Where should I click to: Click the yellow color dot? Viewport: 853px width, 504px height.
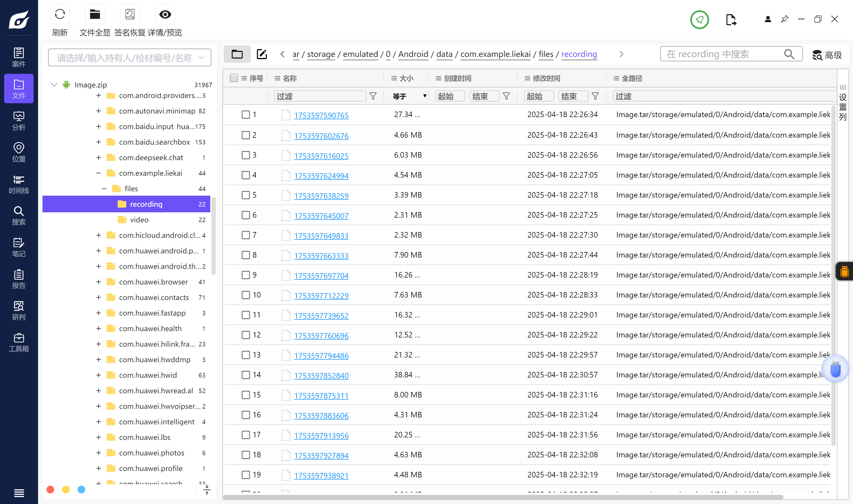[x=66, y=489]
